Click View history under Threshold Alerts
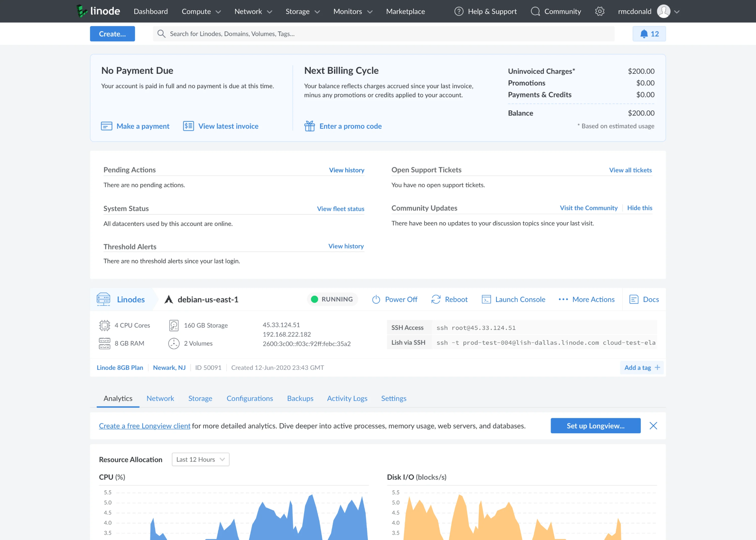 click(346, 246)
